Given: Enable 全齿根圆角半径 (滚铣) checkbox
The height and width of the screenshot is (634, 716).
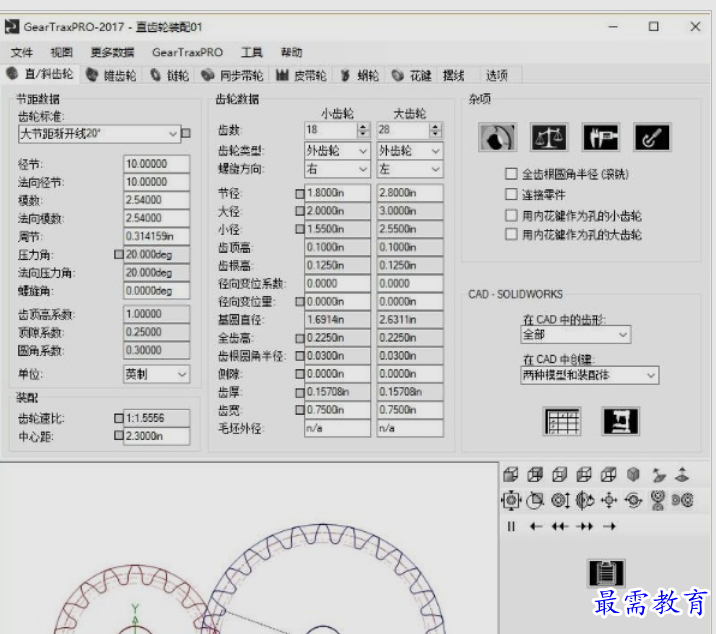Looking at the screenshot, I should coord(511,174).
